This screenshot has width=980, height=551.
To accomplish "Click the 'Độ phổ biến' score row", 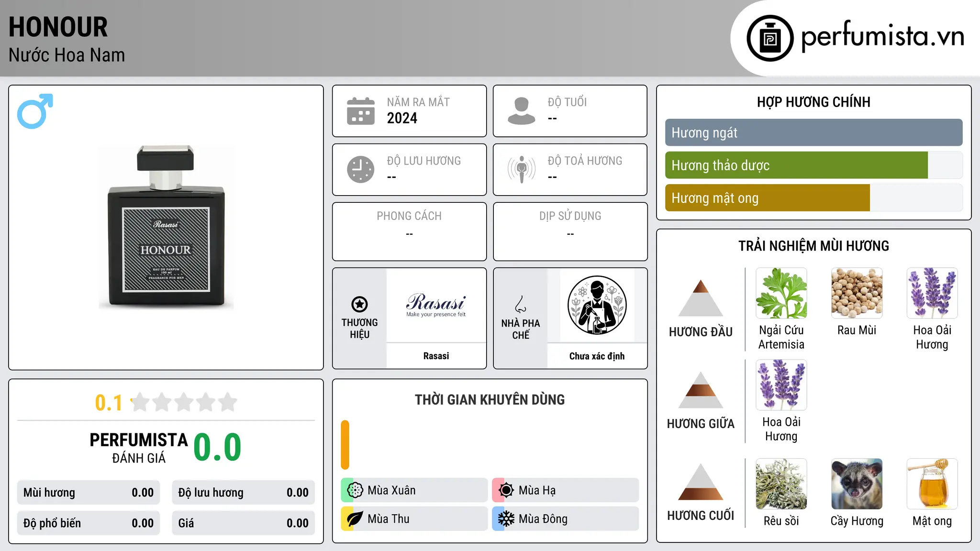I will (x=89, y=523).
